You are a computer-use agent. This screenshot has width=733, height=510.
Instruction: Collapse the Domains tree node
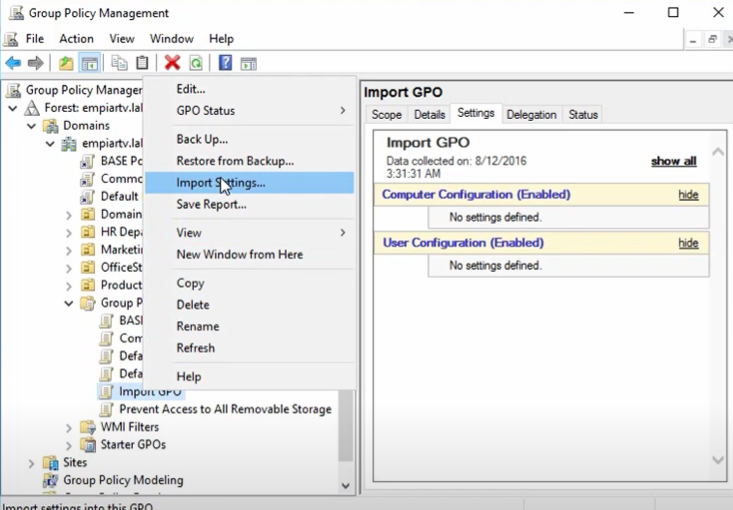pyautogui.click(x=33, y=126)
